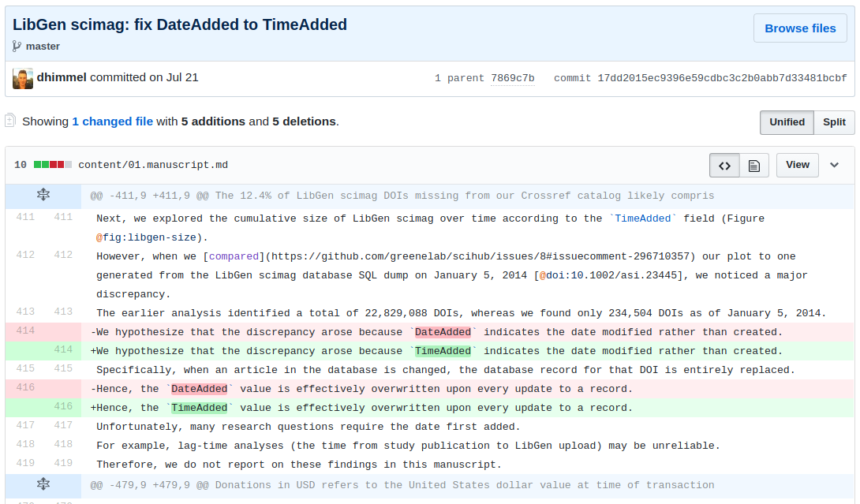860x504 pixels.
Task: Click the View file button
Action: point(797,165)
